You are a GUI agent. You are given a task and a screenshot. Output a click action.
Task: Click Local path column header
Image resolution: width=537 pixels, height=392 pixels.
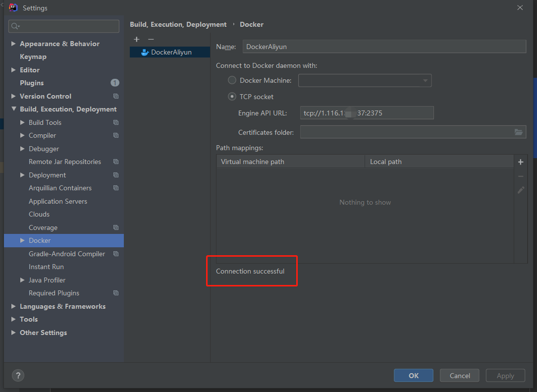[439, 162]
